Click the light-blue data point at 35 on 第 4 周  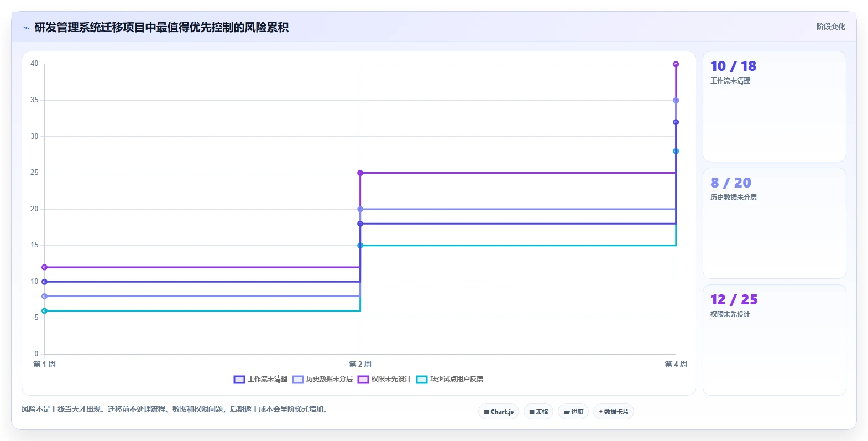click(x=676, y=101)
